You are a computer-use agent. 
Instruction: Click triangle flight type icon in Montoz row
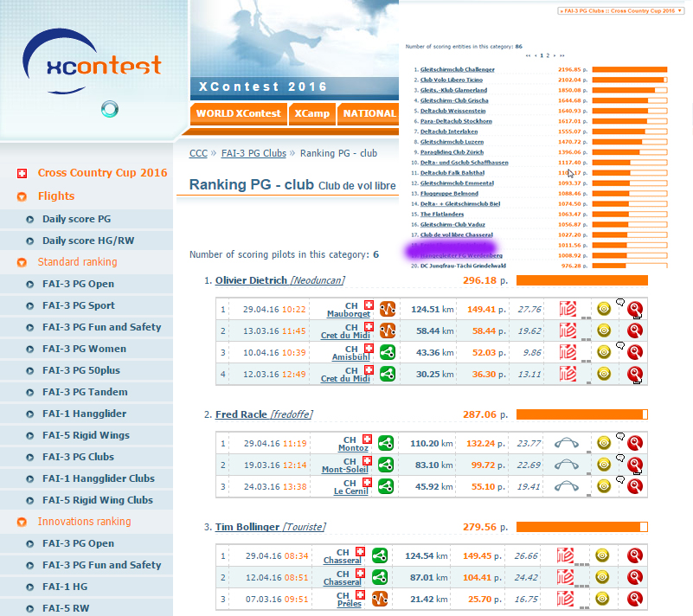tap(386, 443)
